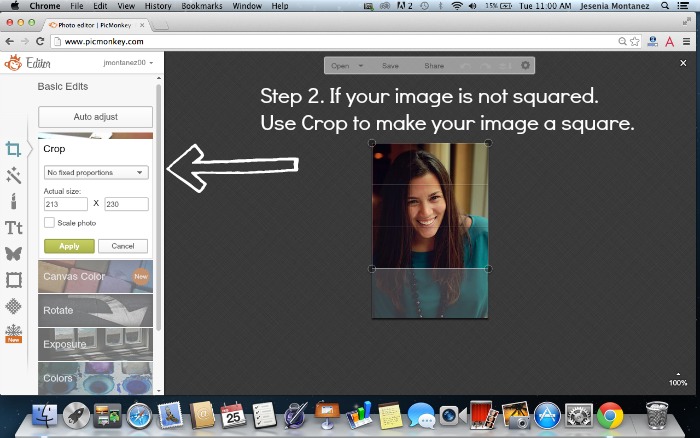
Task: Open the Overlays butterfly tab
Action: [x=14, y=254]
